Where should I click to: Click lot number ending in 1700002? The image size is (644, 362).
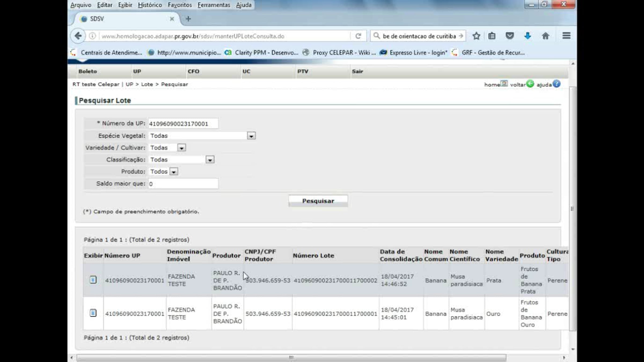point(335,280)
